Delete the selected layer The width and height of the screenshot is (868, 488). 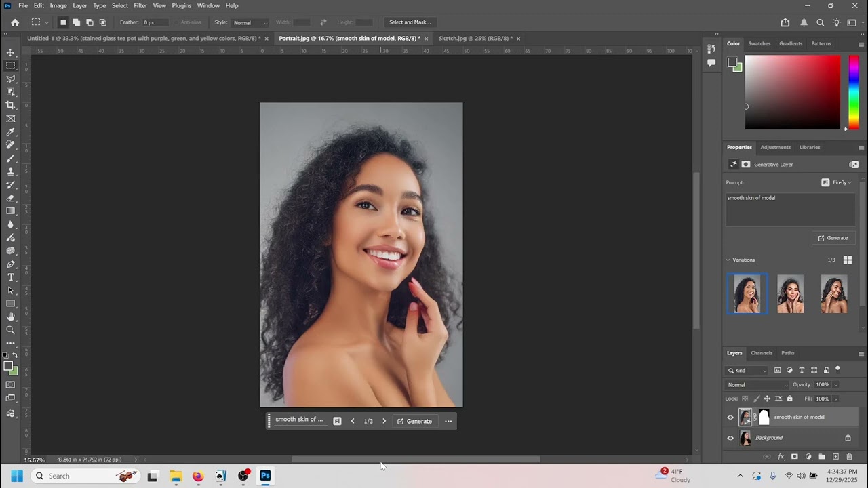849,457
